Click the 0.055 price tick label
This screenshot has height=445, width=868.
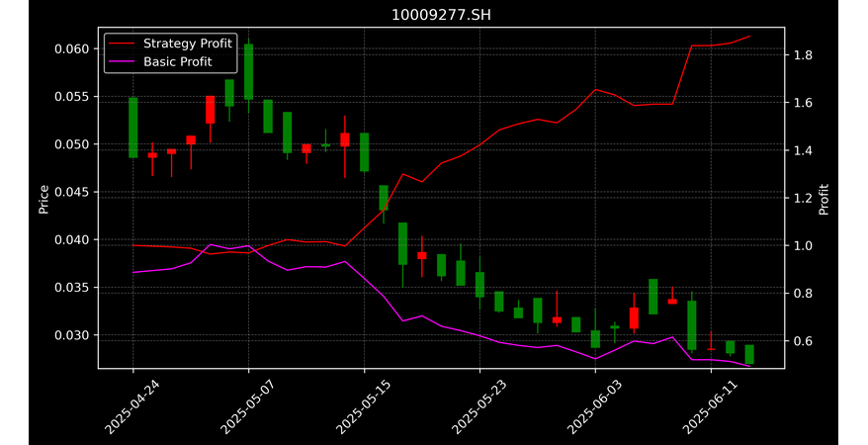[71, 97]
